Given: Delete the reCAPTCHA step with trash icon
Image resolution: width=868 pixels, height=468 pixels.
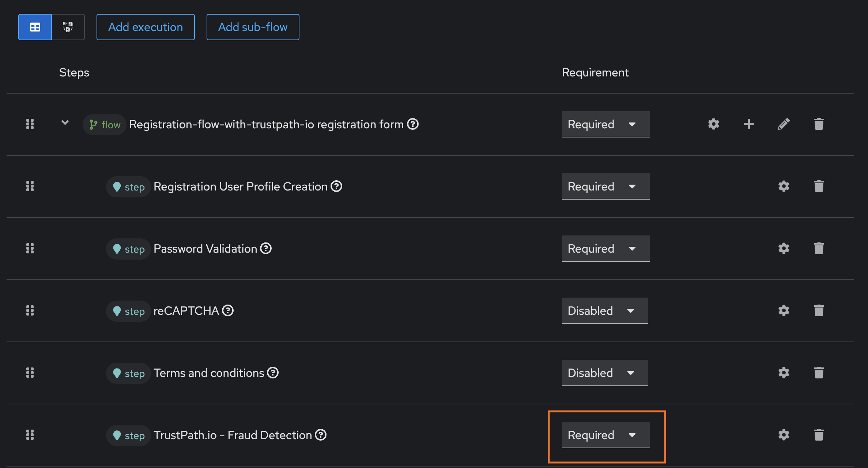Looking at the screenshot, I should click(x=819, y=310).
